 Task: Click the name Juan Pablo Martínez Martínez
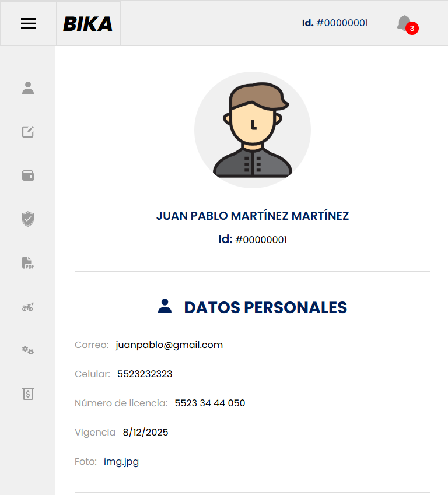(x=253, y=216)
